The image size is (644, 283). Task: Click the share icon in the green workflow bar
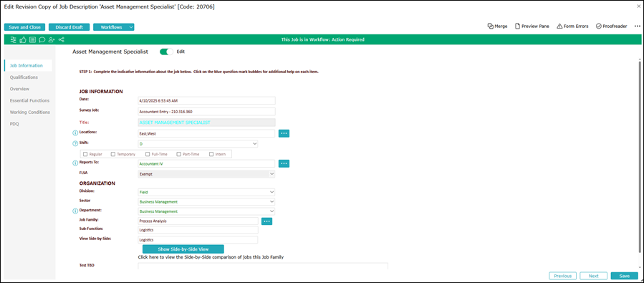tap(62, 40)
